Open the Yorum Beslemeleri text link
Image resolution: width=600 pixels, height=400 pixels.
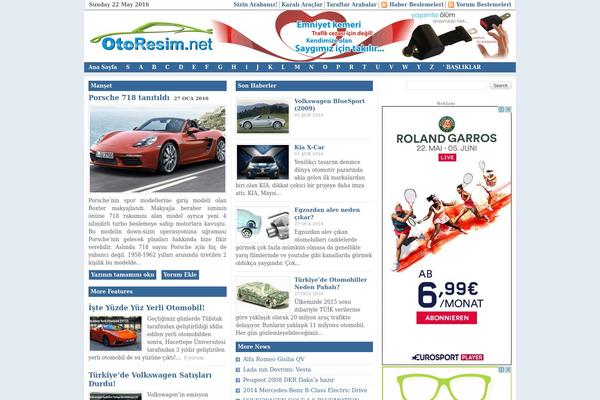[483, 5]
